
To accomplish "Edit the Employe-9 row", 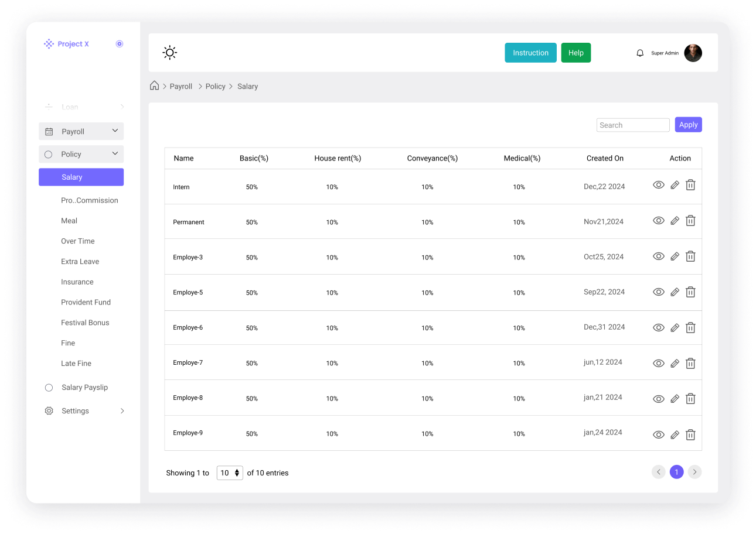I will pos(675,435).
